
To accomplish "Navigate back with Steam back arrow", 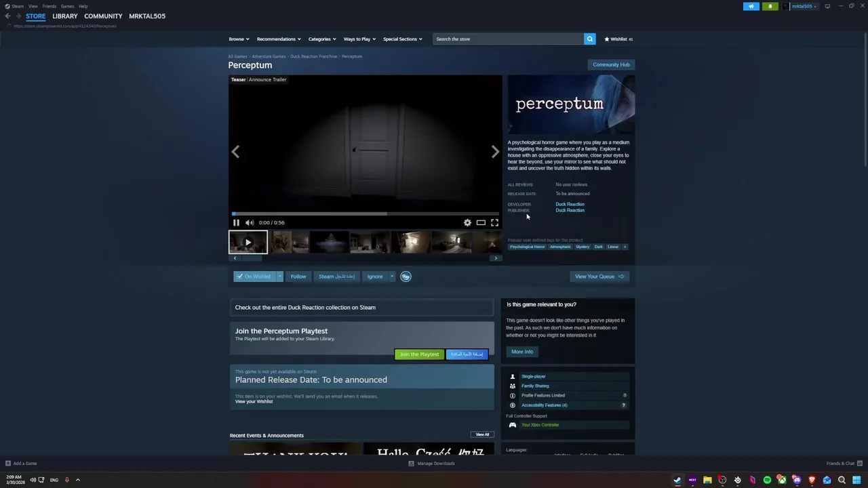I will click(7, 16).
